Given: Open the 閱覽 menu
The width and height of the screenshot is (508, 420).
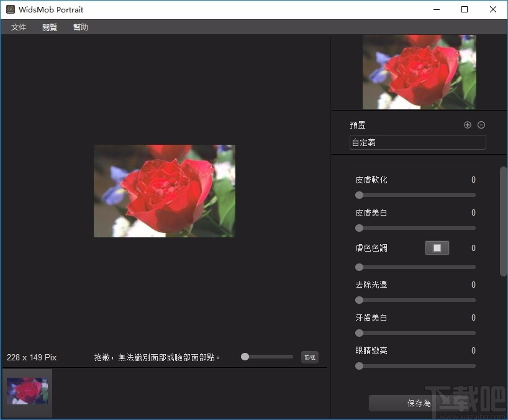Looking at the screenshot, I should [x=50, y=27].
